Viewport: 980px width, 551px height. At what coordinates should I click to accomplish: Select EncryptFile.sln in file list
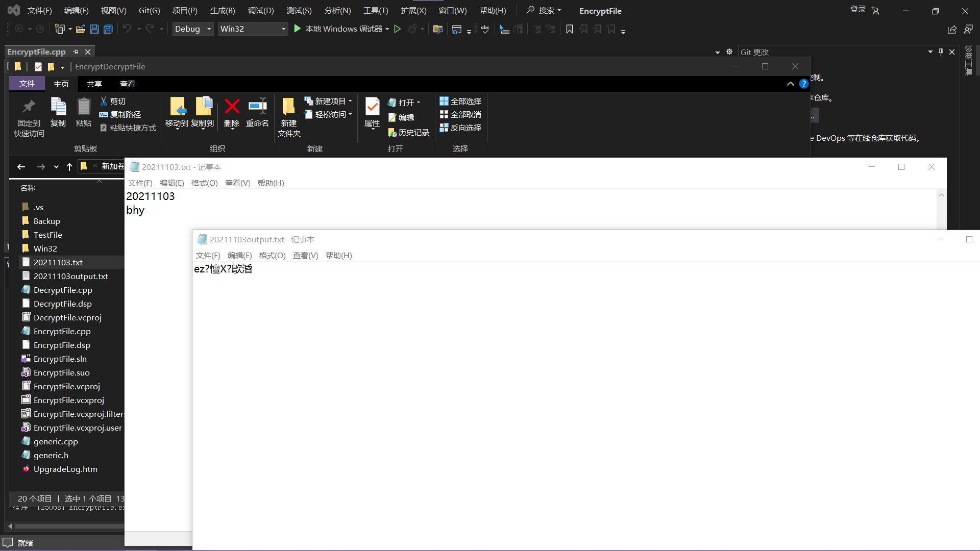(x=60, y=359)
